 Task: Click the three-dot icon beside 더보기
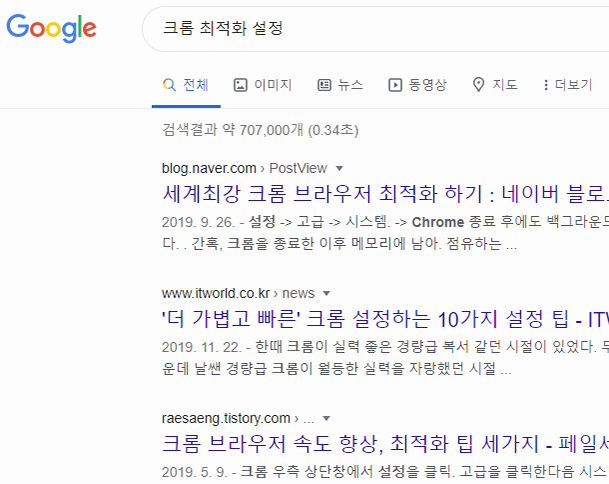[546, 85]
